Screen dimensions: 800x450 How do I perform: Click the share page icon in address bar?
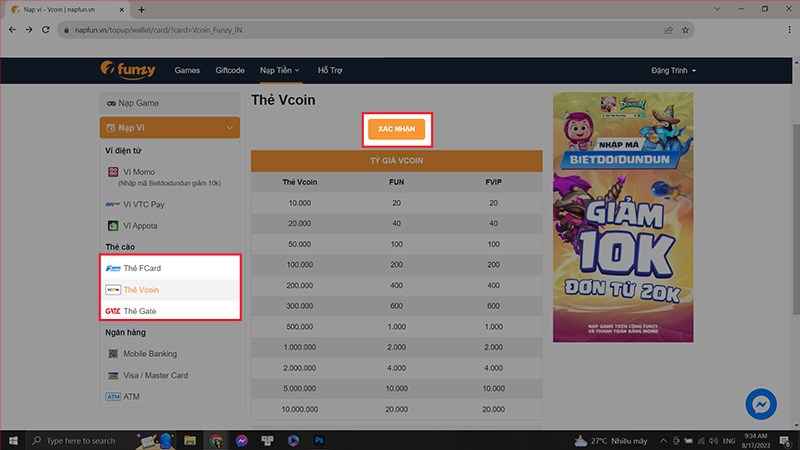668,30
